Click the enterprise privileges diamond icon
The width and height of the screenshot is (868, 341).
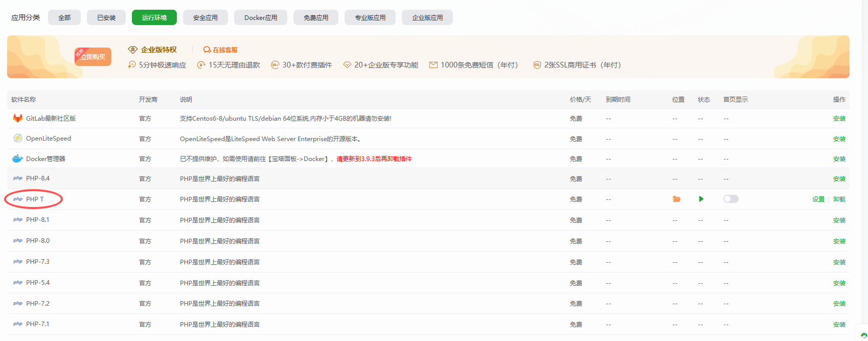click(x=132, y=50)
